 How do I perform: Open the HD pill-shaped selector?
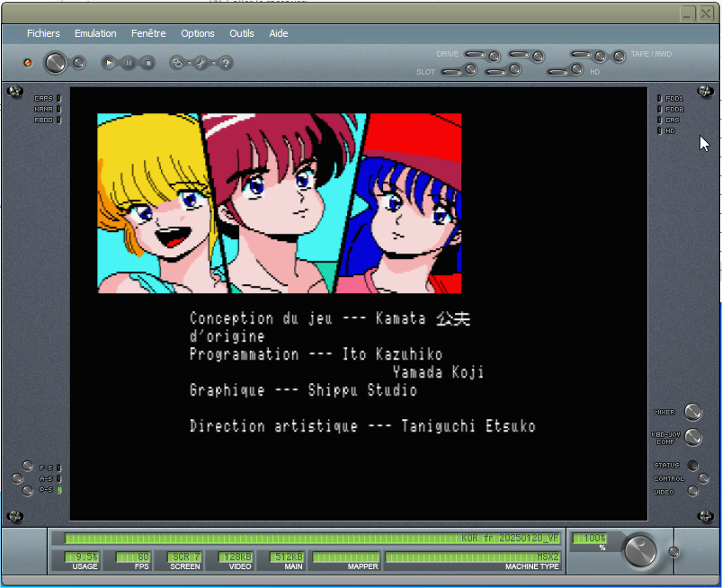tap(558, 72)
